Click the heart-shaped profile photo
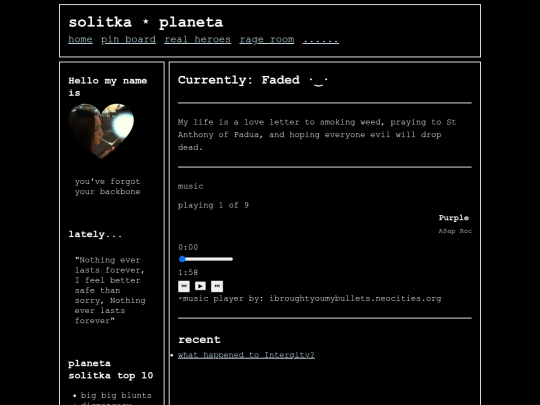540x405 pixels. [101, 131]
